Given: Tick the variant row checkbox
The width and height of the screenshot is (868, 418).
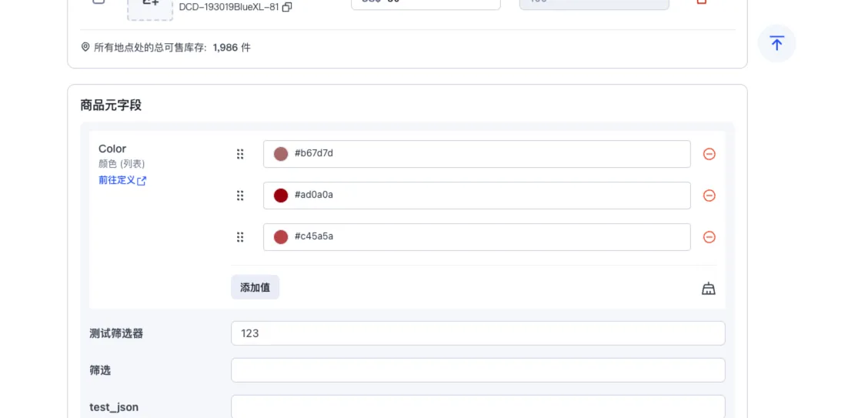Looking at the screenshot, I should coord(98,2).
